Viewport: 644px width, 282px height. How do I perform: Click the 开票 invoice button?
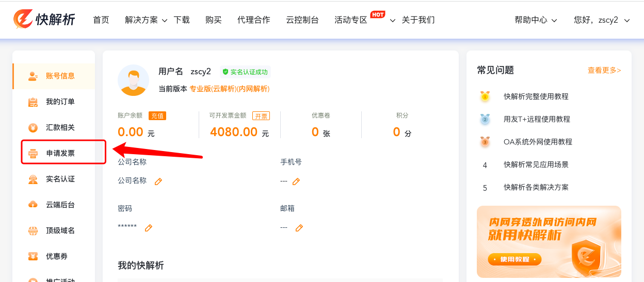coord(261,116)
